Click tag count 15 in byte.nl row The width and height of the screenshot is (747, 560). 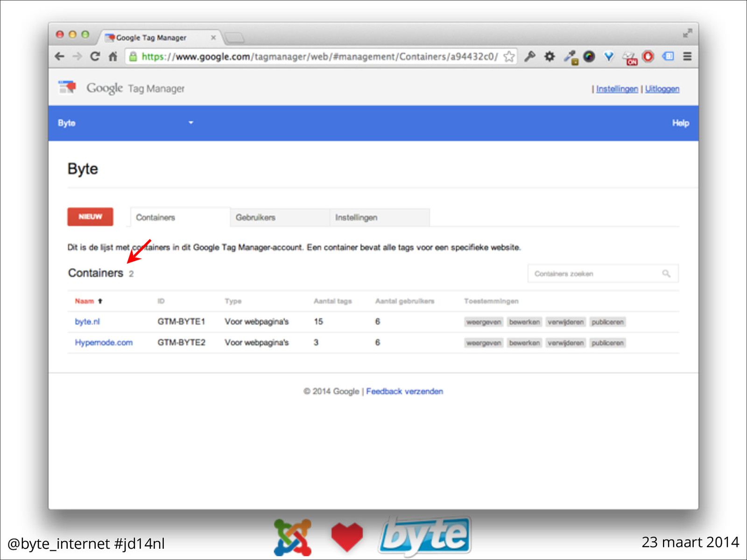(x=318, y=322)
